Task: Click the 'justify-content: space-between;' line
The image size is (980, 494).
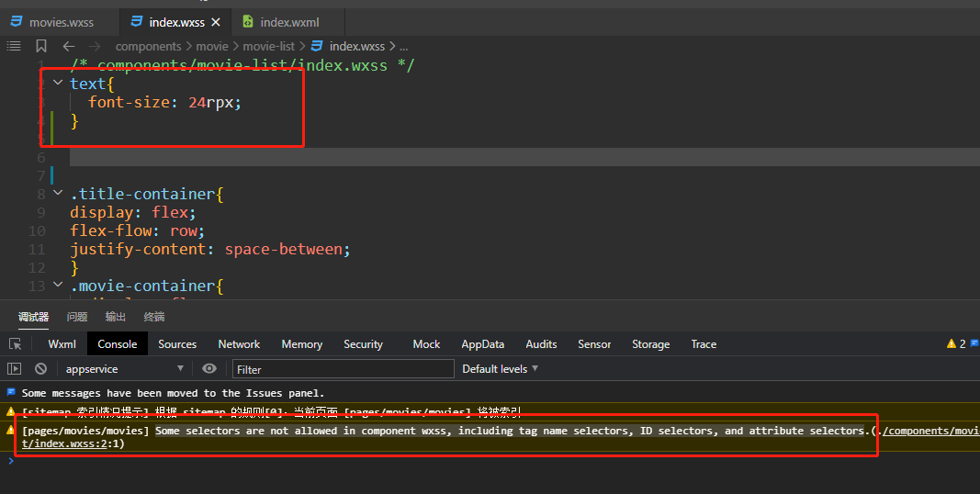Action: (x=210, y=249)
